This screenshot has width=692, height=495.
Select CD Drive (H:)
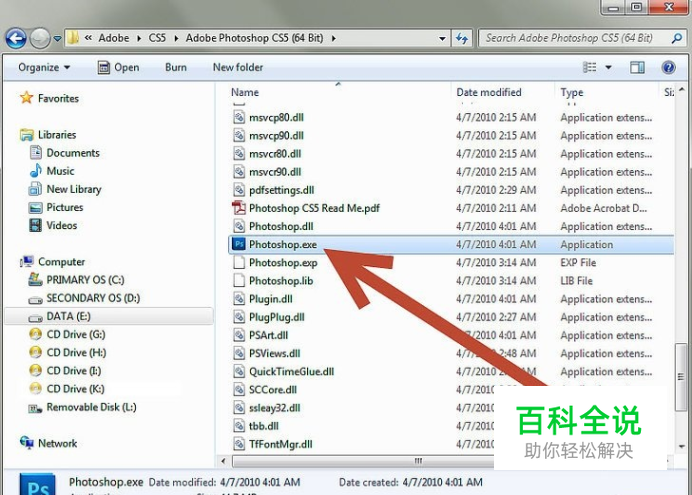pyautogui.click(x=68, y=352)
